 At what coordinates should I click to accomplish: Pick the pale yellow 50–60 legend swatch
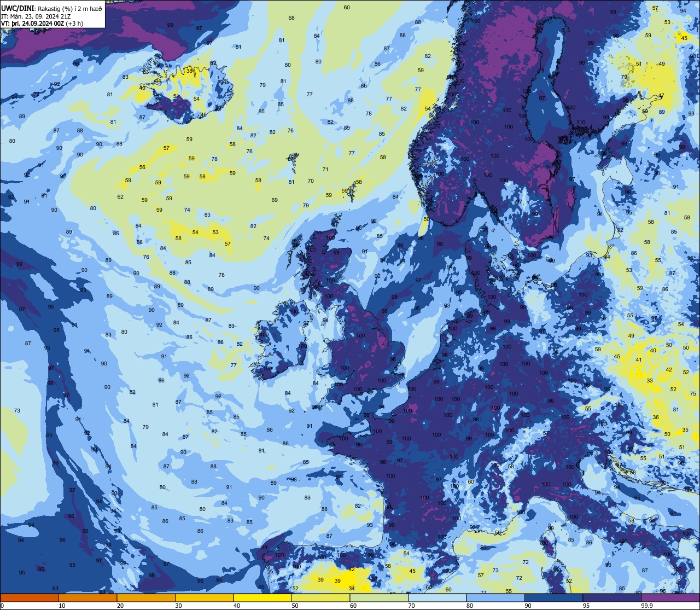320,598
